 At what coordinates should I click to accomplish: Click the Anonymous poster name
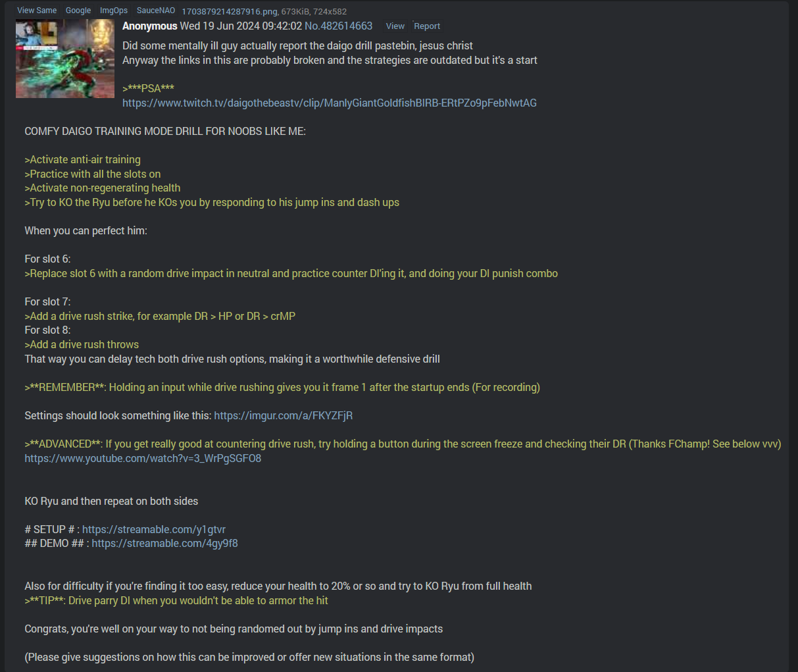[150, 26]
